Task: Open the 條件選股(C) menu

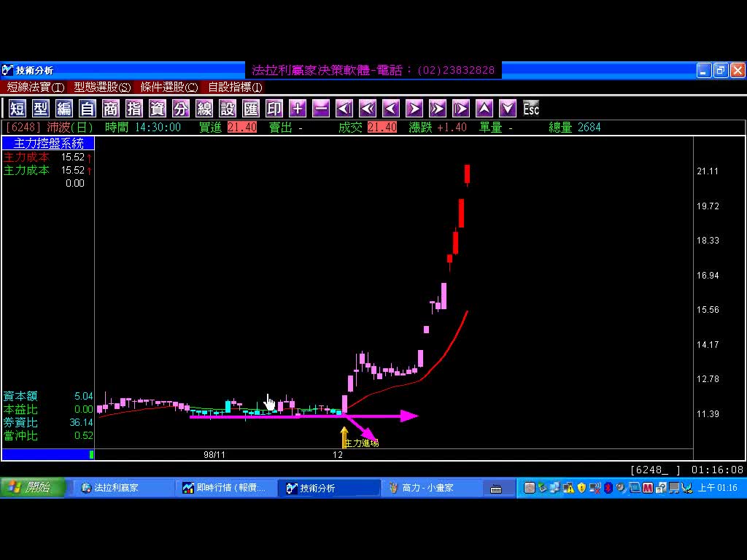Action: [169, 87]
